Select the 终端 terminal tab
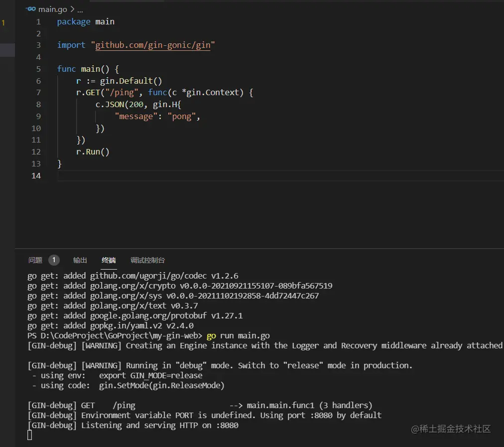The height and width of the screenshot is (447, 504). (109, 260)
